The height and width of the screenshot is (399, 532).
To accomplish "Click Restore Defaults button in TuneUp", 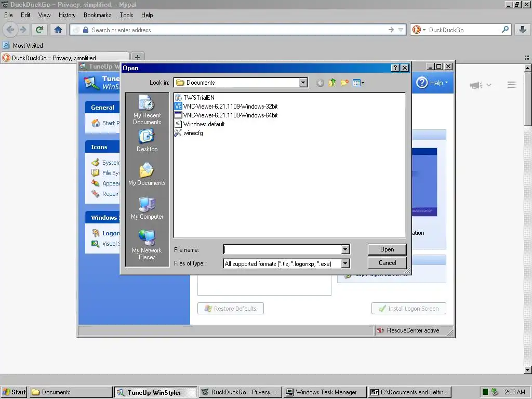I will pyautogui.click(x=230, y=309).
